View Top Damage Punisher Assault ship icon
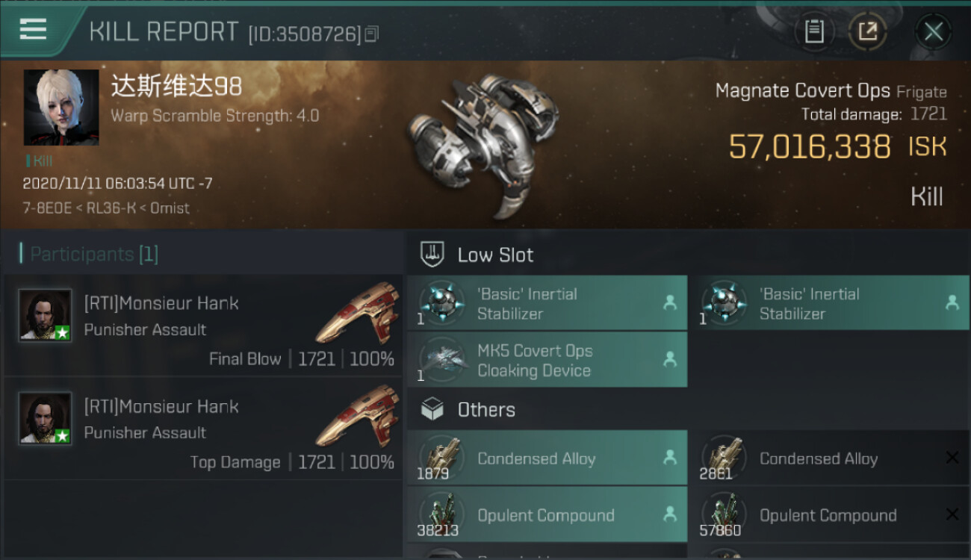 point(357,415)
